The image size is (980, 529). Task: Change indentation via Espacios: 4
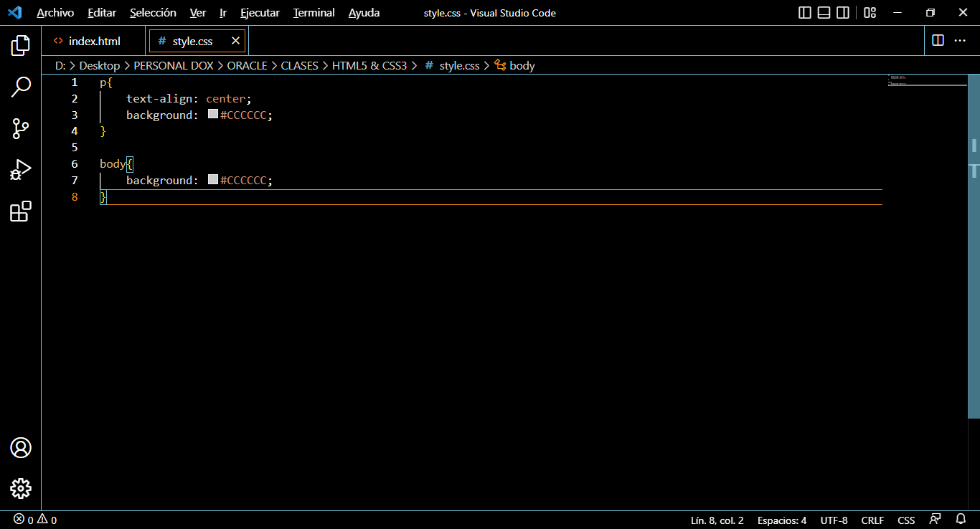(x=782, y=520)
